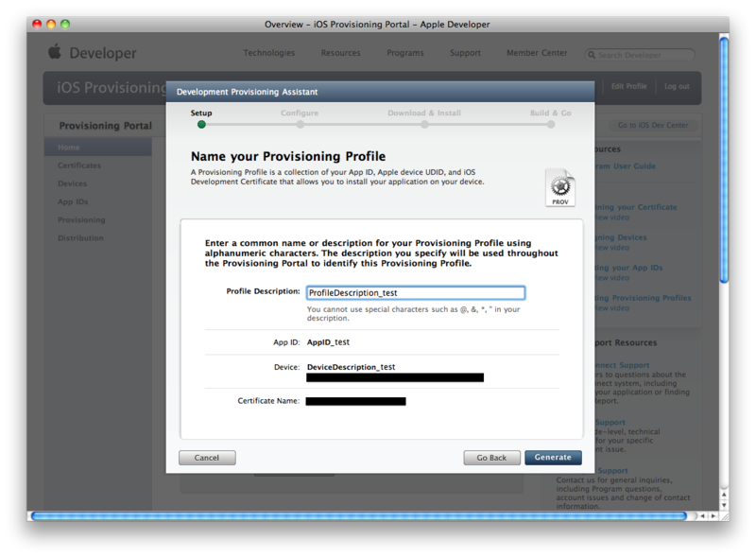
Task: Click the Go Back button
Action: [x=491, y=458]
